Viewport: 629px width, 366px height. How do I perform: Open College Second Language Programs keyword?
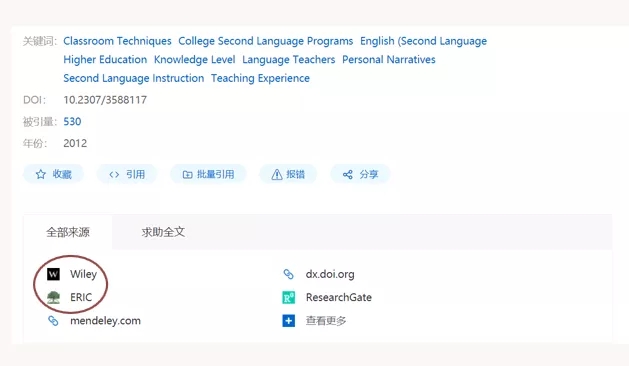coord(266,41)
